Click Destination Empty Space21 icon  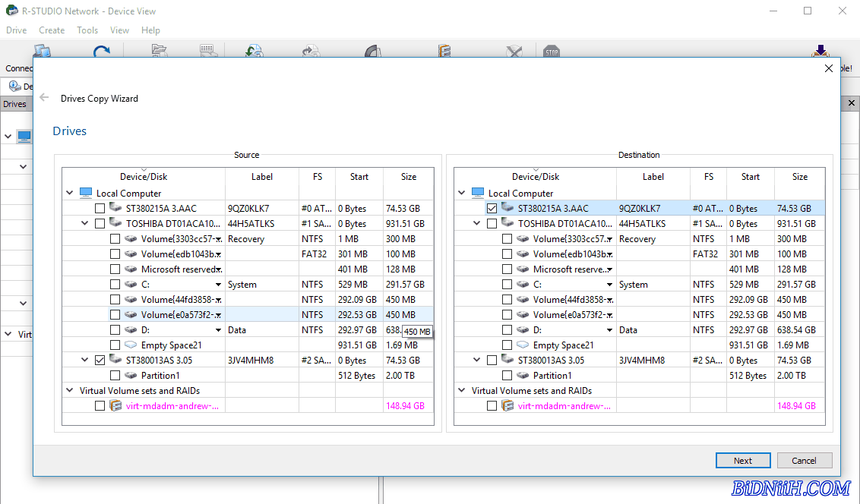pyautogui.click(x=523, y=345)
